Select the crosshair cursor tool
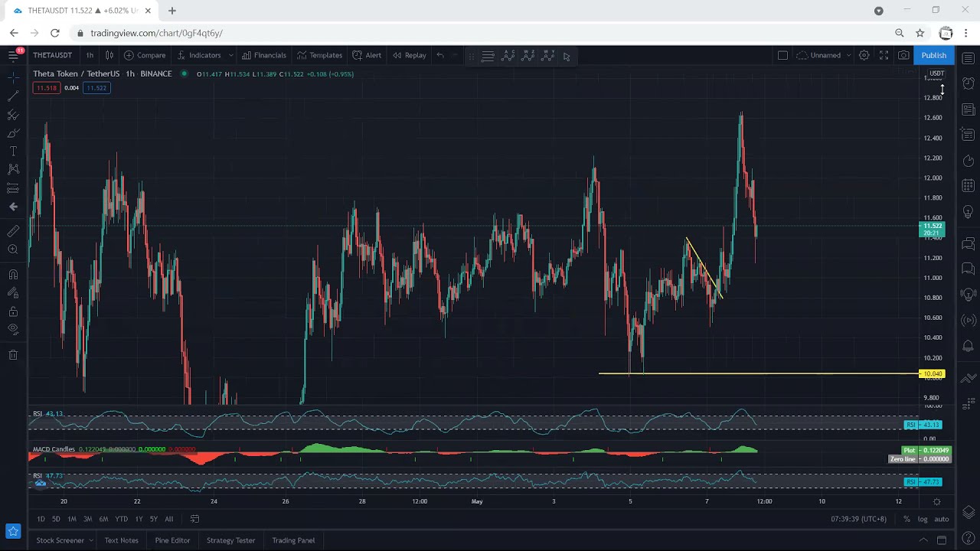 point(13,77)
